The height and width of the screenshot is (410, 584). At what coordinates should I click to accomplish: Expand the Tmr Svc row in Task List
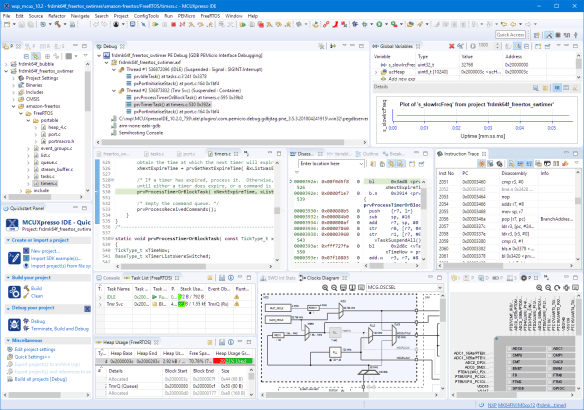pos(100,304)
